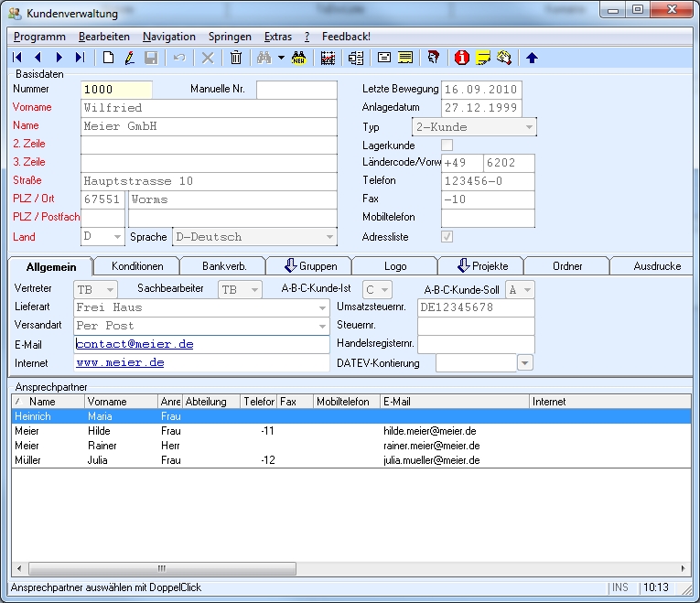This screenshot has width=700, height=603.
Task: Expand the Lieferart dropdown
Action: click(x=322, y=307)
